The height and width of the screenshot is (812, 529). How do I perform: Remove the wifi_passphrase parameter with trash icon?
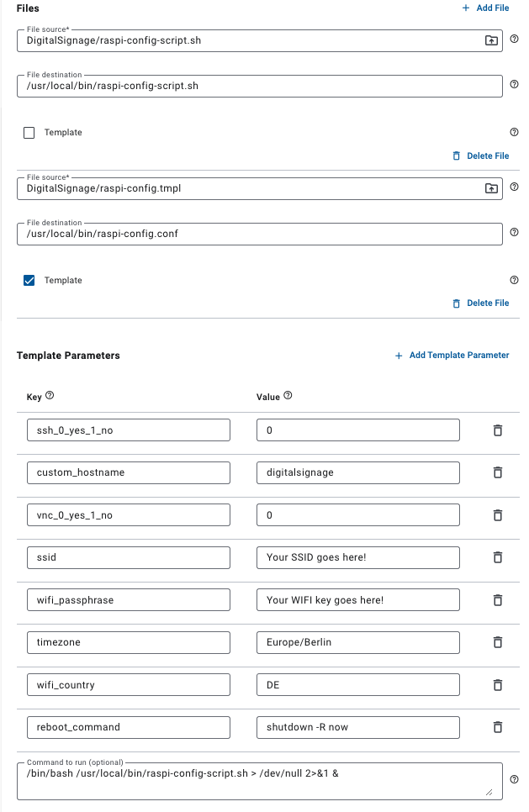[x=497, y=600]
